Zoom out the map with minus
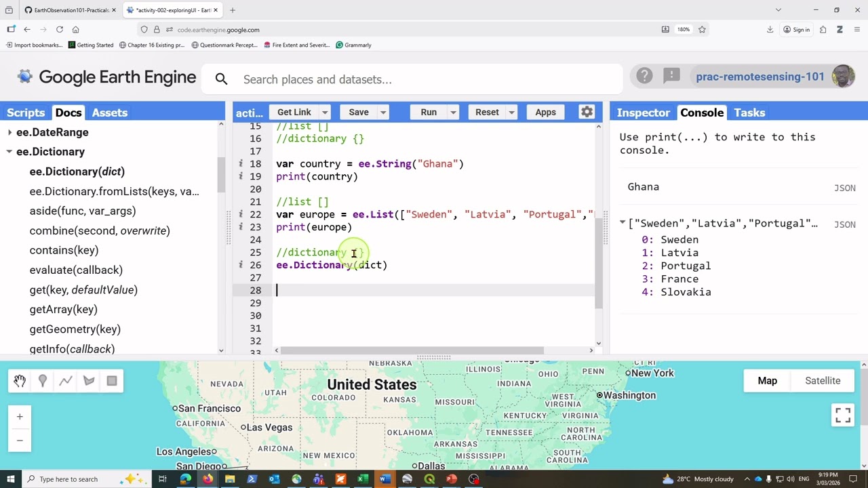The image size is (868, 488). coord(20,441)
